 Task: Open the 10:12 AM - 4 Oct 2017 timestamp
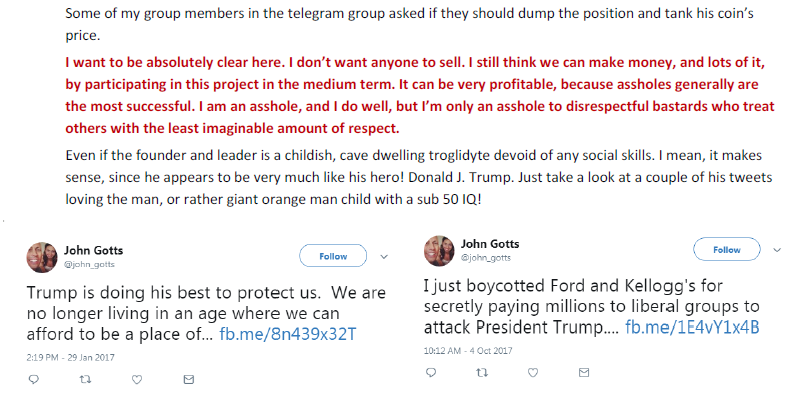468,351
